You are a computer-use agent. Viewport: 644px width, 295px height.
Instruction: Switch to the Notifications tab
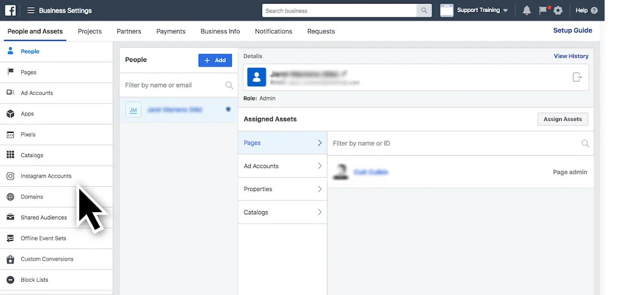[x=274, y=31]
